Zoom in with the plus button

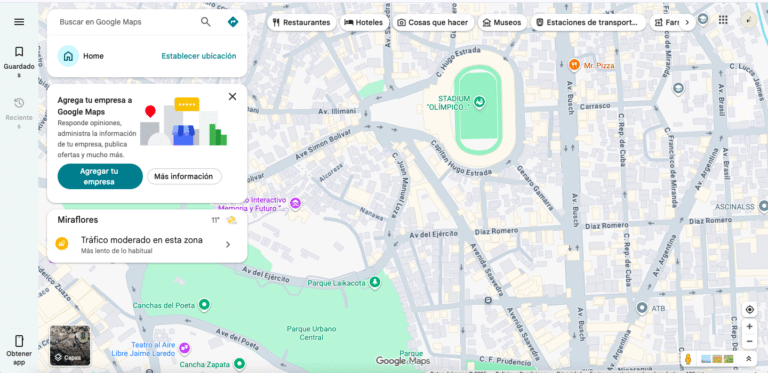coord(749,326)
